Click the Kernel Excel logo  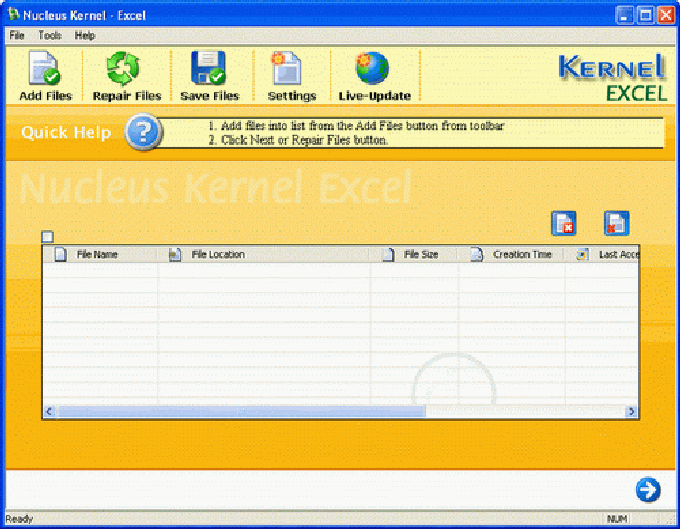click(612, 77)
